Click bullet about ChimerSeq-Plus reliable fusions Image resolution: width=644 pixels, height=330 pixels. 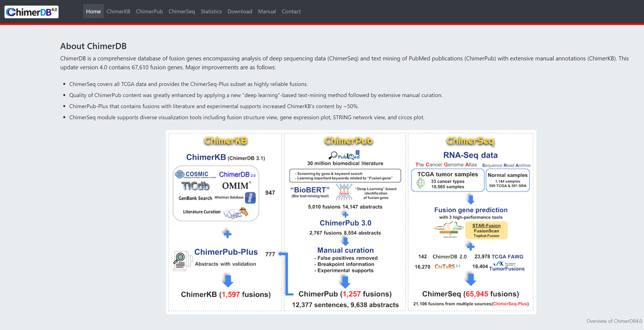(x=188, y=84)
